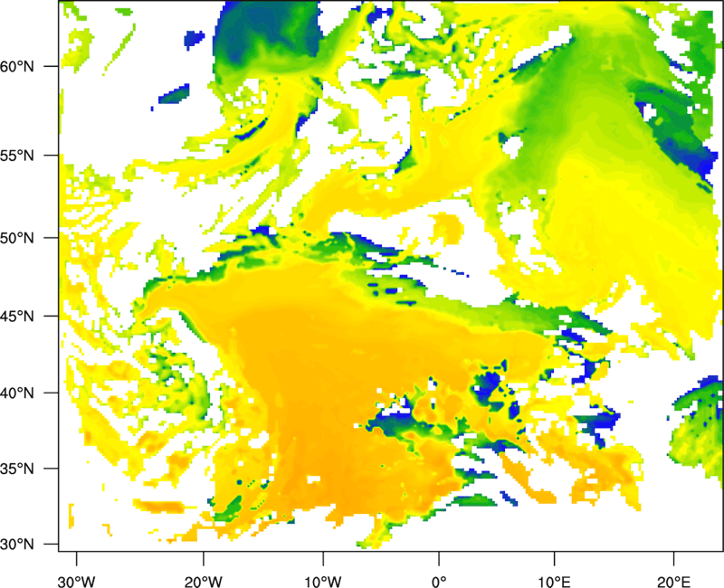This screenshot has height=588, width=724.
Task: Click the 60°N latitude label
Action: tap(30, 67)
